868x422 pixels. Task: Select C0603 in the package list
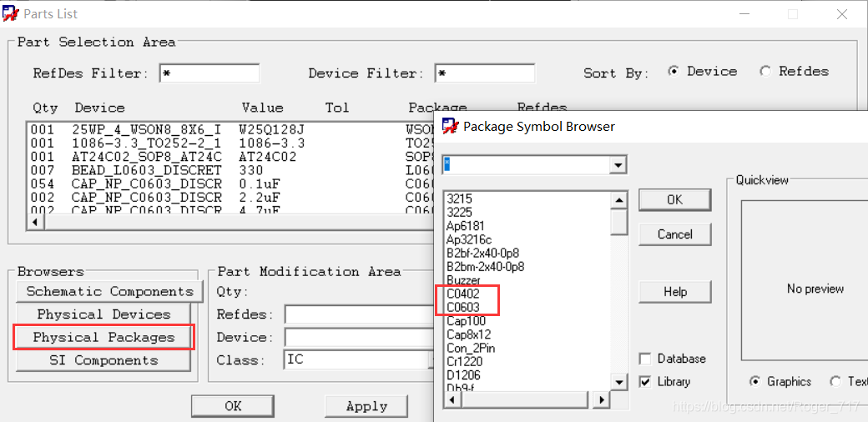463,308
